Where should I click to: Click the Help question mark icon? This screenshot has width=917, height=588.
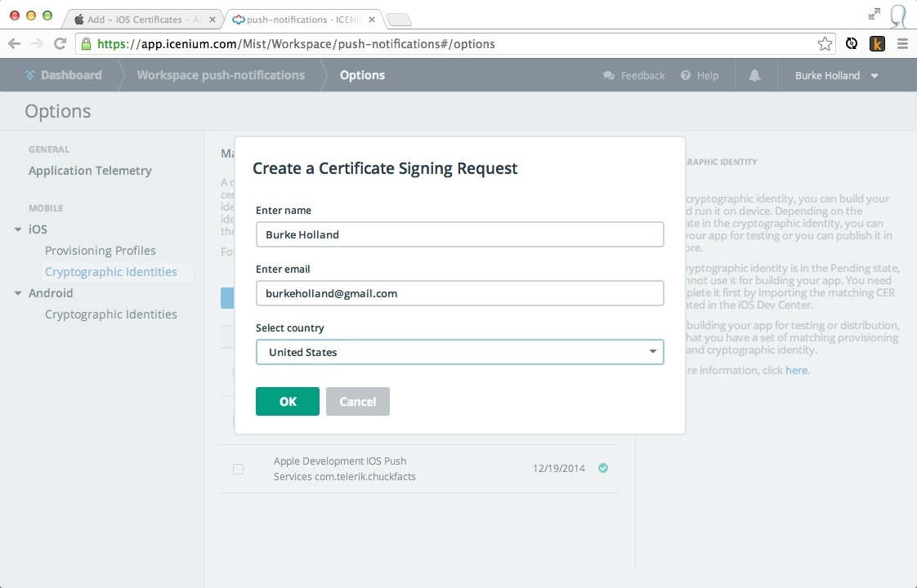click(686, 75)
